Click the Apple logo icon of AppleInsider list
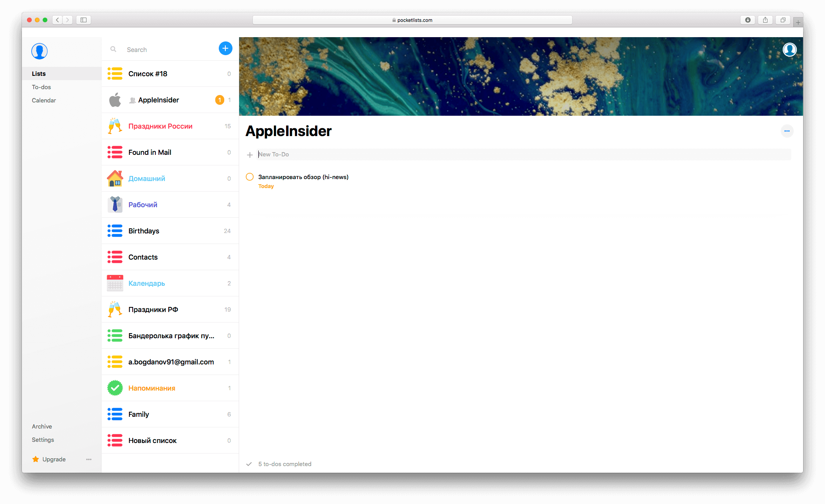Screen dimensions: 825x504 115,100
